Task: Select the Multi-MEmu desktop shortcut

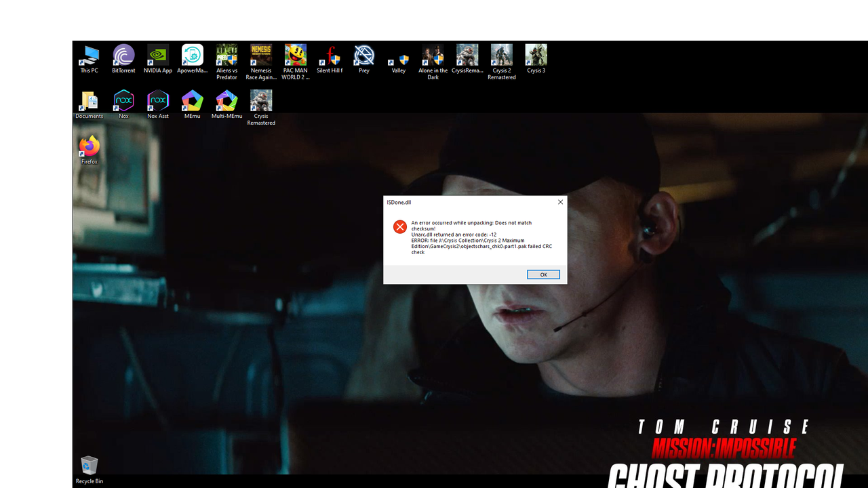Action: (226, 104)
